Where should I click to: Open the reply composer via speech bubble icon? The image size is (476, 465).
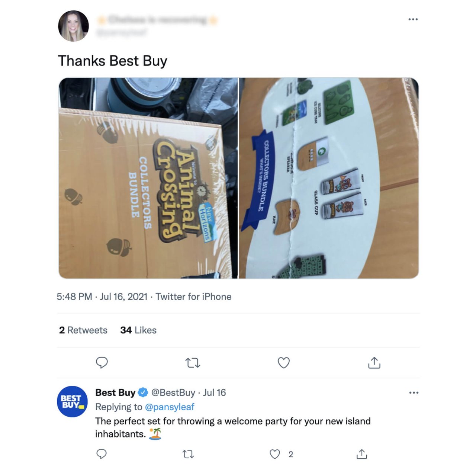click(102, 363)
